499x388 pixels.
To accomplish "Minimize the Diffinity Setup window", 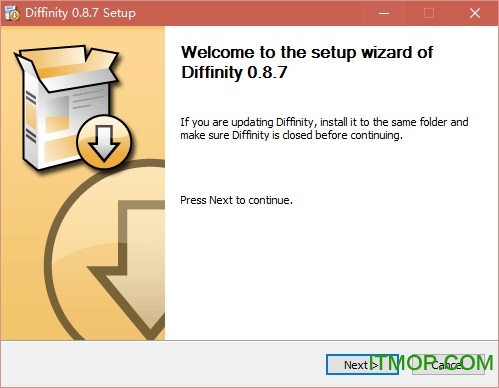I will tap(384, 13).
